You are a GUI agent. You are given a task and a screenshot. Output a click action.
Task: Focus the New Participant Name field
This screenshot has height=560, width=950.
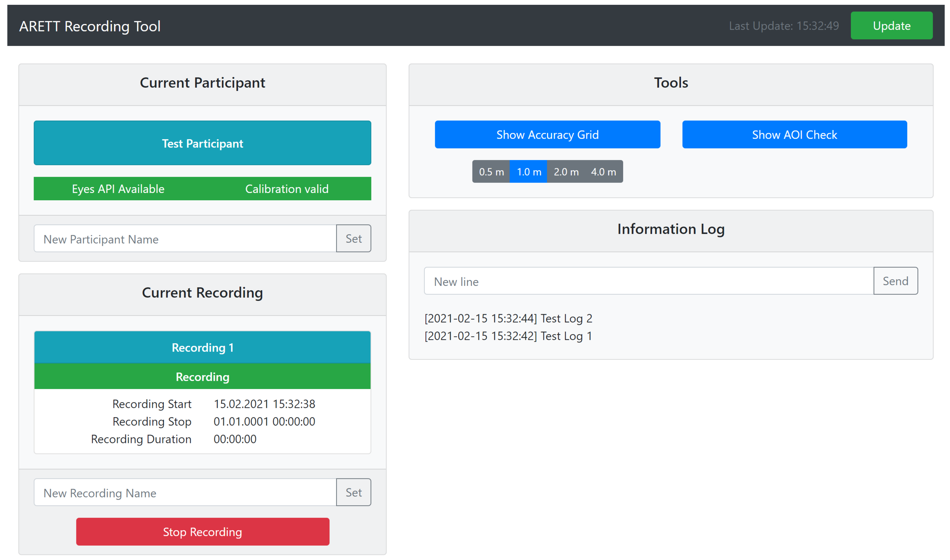(x=185, y=239)
